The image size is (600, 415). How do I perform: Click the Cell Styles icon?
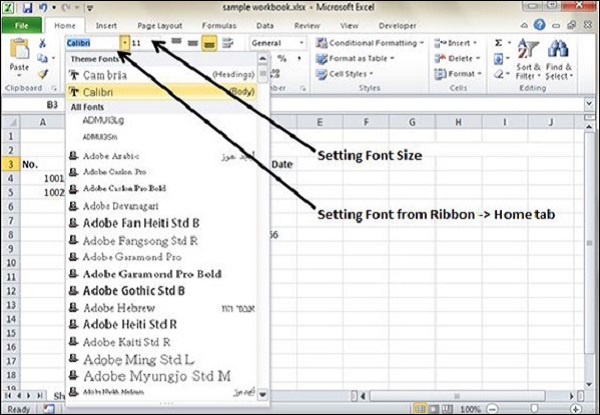[321, 74]
